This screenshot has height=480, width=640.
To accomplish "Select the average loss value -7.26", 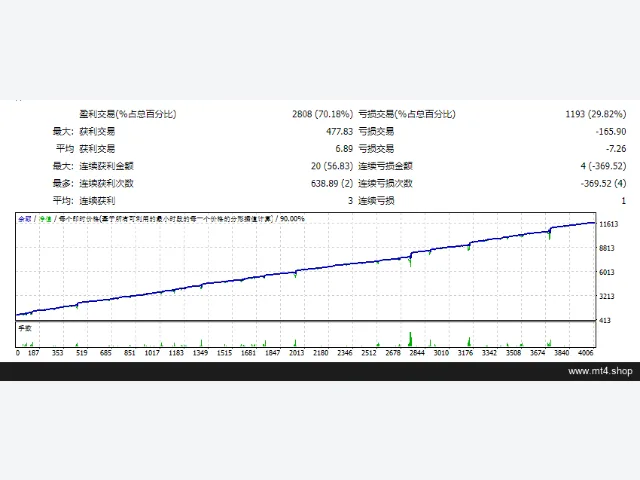I will click(x=616, y=149).
